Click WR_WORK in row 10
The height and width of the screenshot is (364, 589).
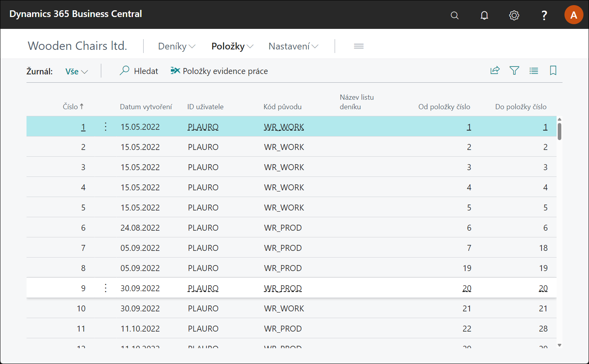[284, 309]
